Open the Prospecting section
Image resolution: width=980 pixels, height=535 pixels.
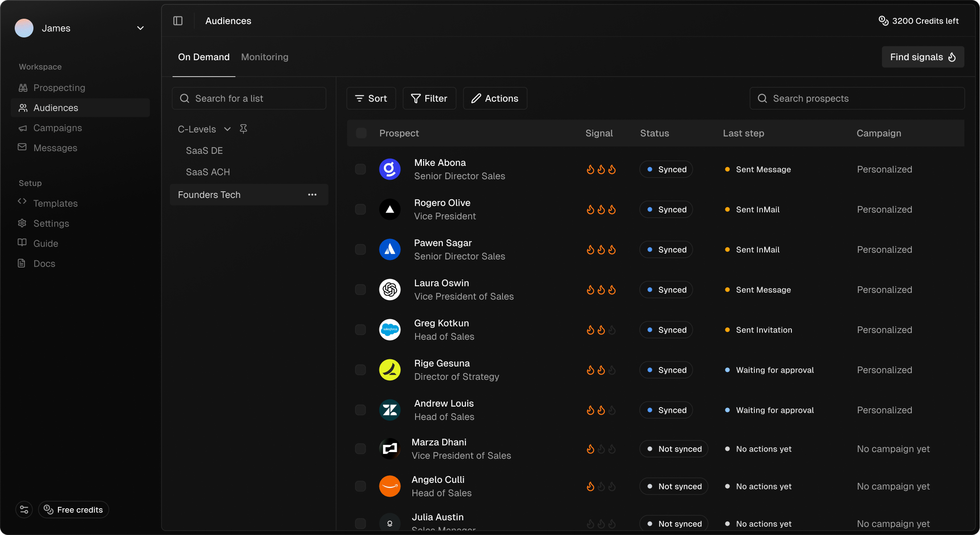[x=59, y=87]
